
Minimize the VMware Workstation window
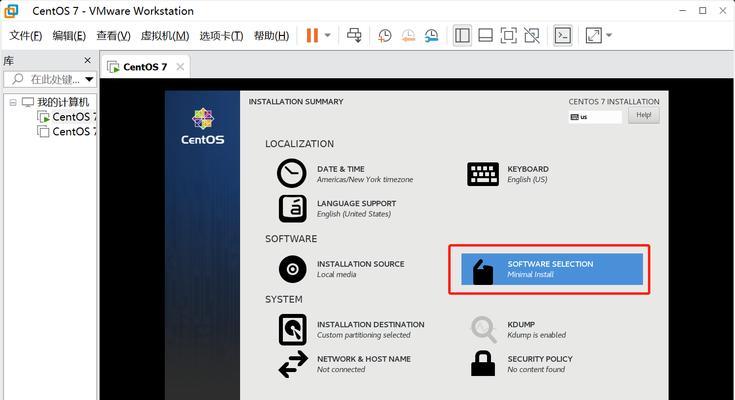[682, 10]
